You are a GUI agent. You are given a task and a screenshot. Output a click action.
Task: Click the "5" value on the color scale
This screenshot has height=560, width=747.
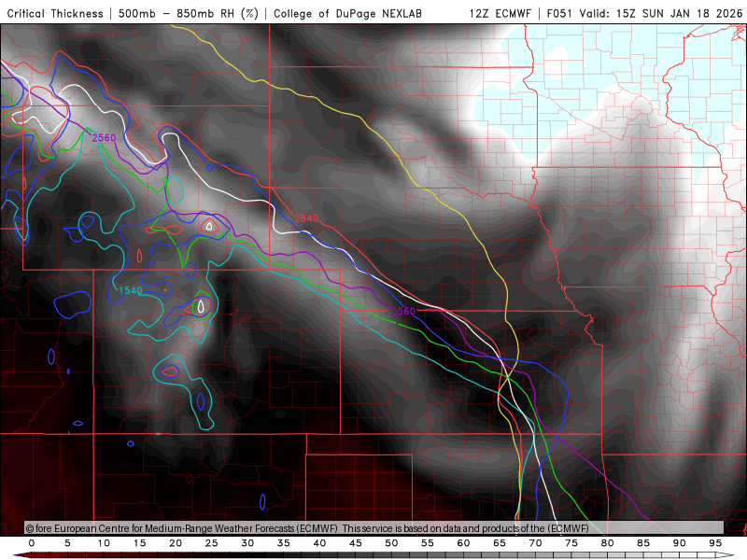click(67, 543)
